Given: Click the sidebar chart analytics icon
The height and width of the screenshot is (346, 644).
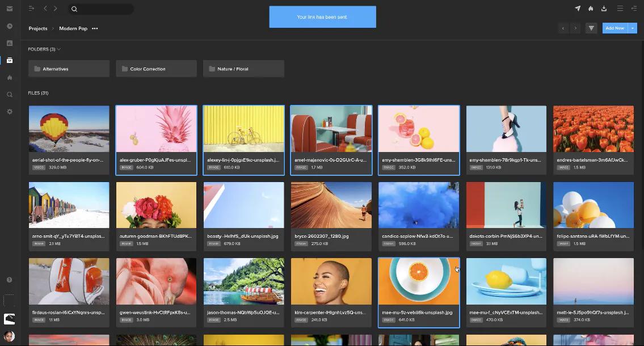Looking at the screenshot, I should [x=10, y=43].
